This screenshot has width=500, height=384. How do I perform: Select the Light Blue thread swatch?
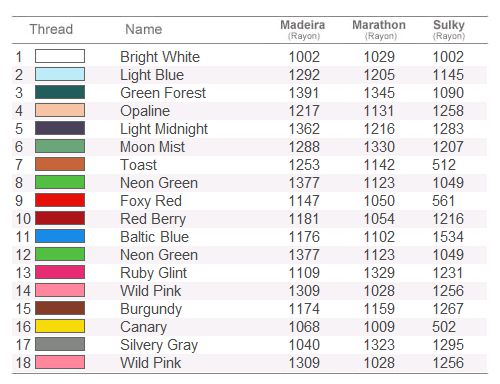[x=60, y=74]
